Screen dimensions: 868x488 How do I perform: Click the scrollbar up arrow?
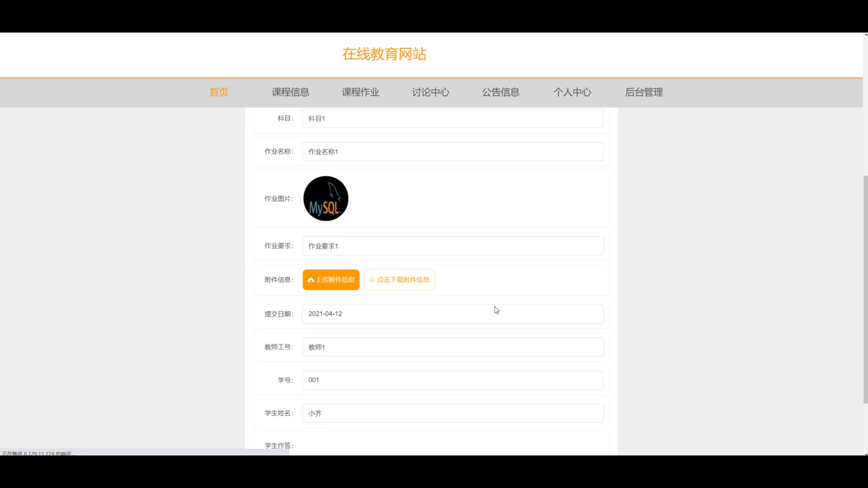point(865,35)
